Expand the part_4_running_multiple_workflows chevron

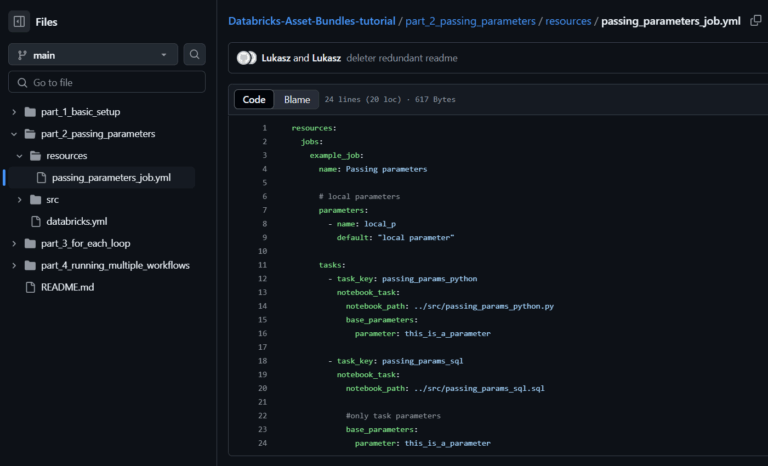(x=14, y=265)
